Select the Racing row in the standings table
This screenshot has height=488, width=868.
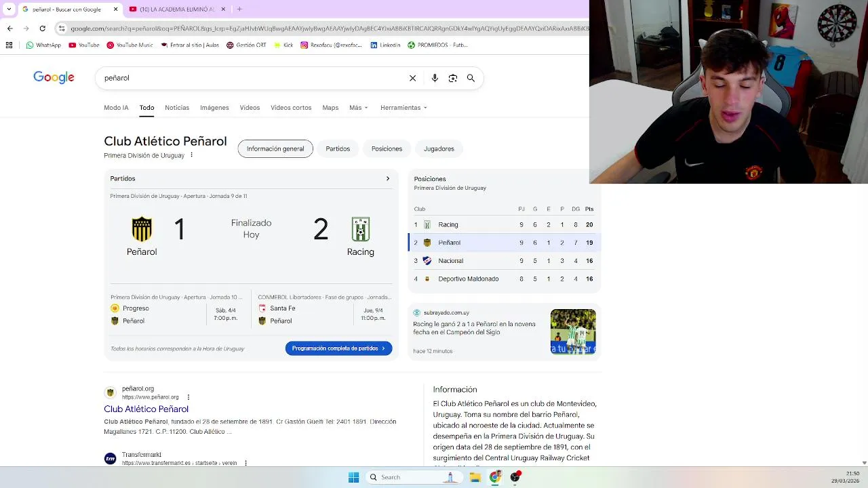point(504,224)
